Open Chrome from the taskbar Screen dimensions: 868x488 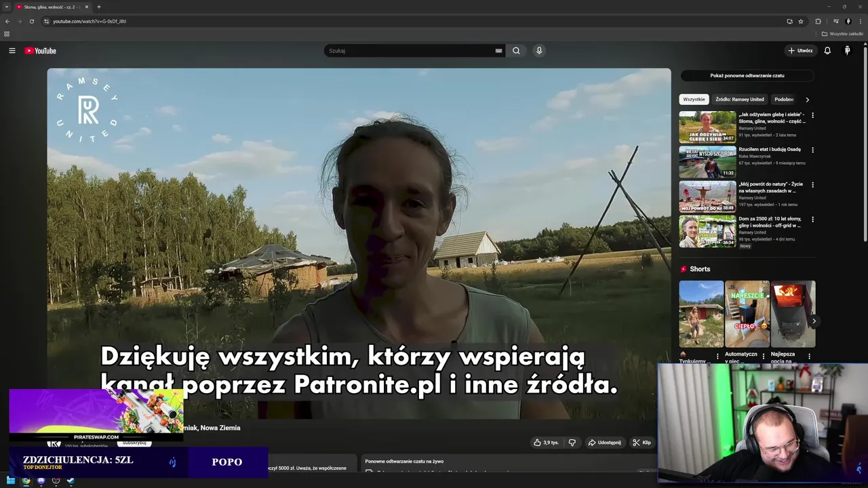[x=26, y=481]
